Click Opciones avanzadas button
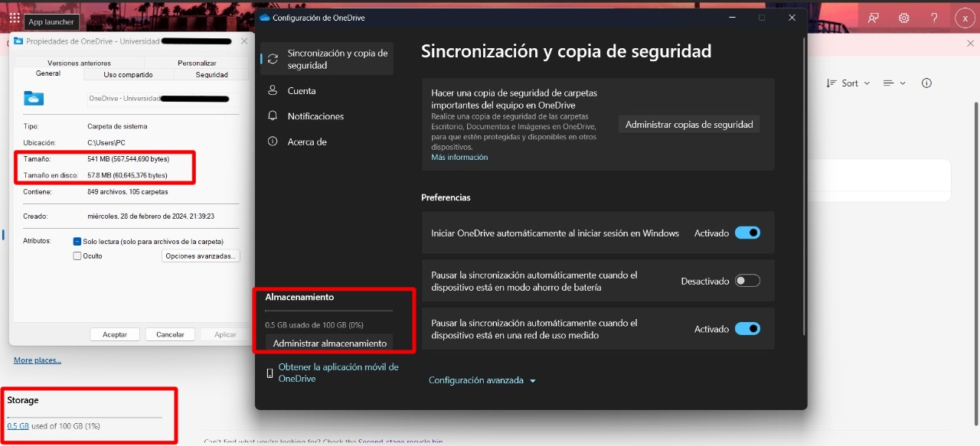Viewport: 980px width, 446px height. pos(201,256)
